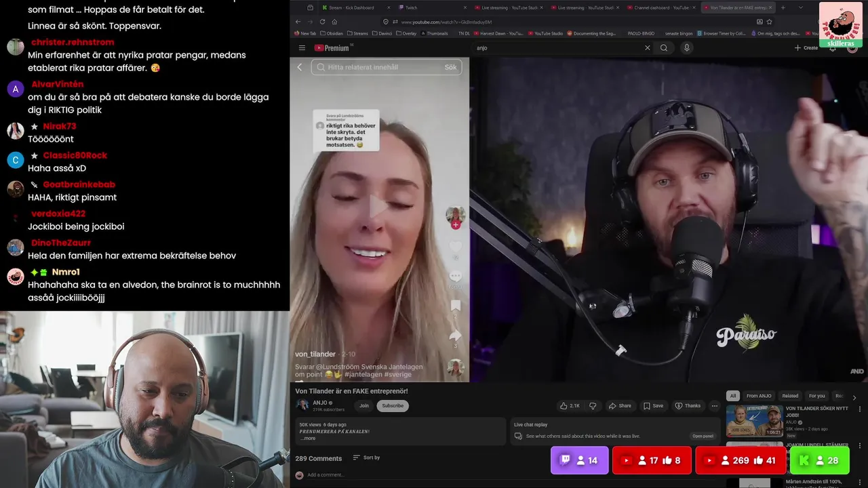Screen dimensions: 868x488
Task: Open the ANJO channel name link
Action: pyautogui.click(x=320, y=403)
